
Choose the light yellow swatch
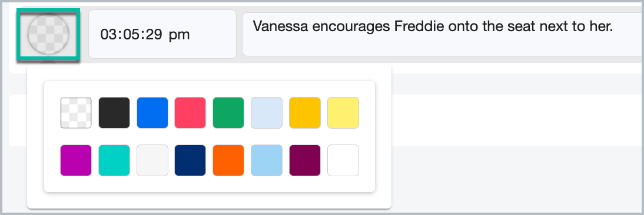tap(343, 113)
